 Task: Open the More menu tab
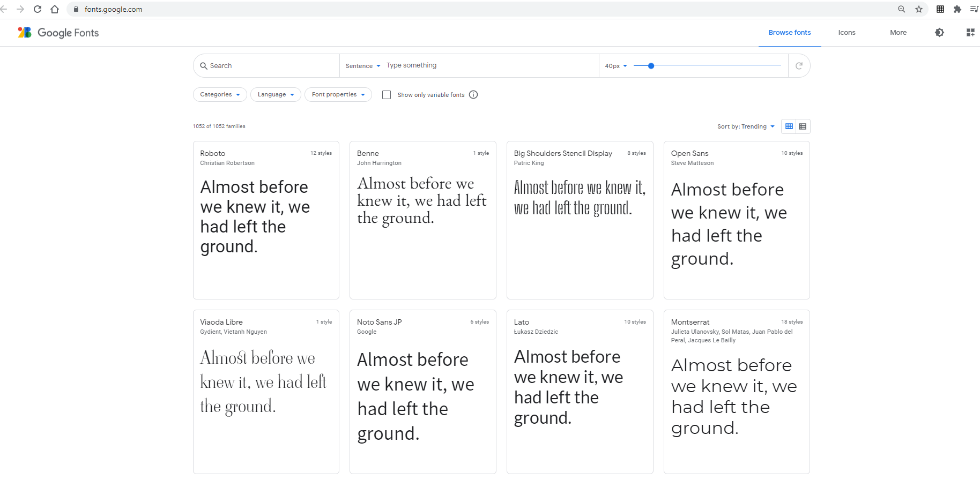tap(898, 33)
